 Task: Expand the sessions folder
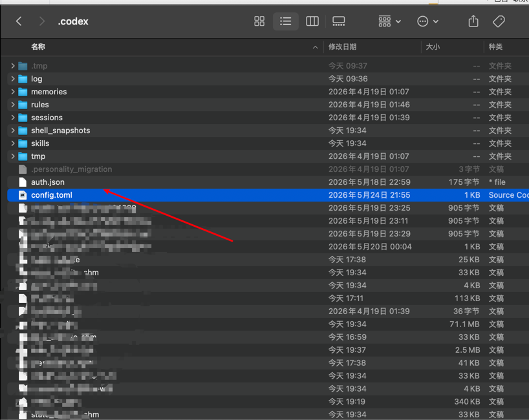(13, 118)
